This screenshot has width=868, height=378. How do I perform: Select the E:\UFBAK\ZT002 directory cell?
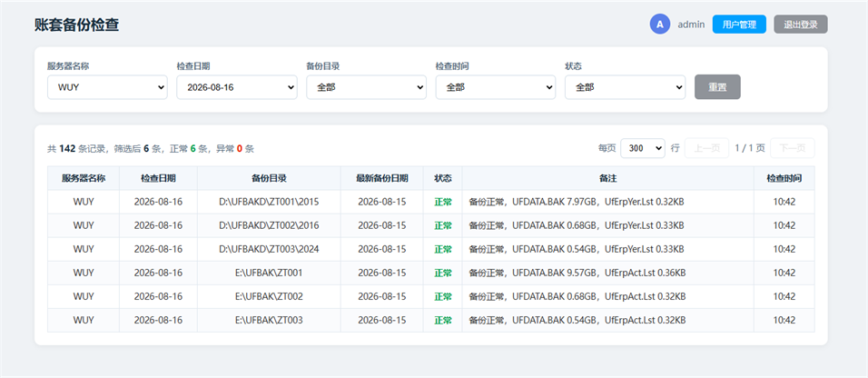click(269, 296)
